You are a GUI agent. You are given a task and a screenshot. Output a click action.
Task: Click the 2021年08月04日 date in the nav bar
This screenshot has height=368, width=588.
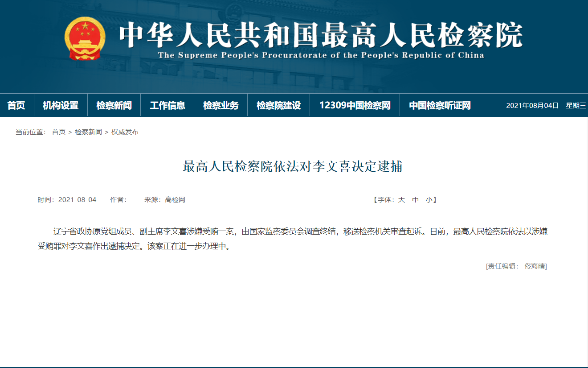[532, 106]
